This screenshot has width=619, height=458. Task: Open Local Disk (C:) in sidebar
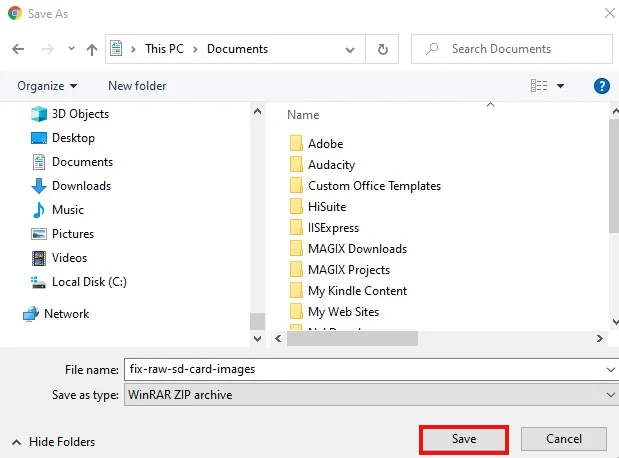tap(88, 282)
